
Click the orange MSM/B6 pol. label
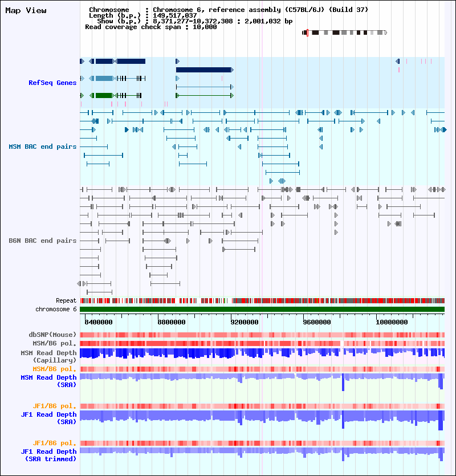pyautogui.click(x=54, y=369)
